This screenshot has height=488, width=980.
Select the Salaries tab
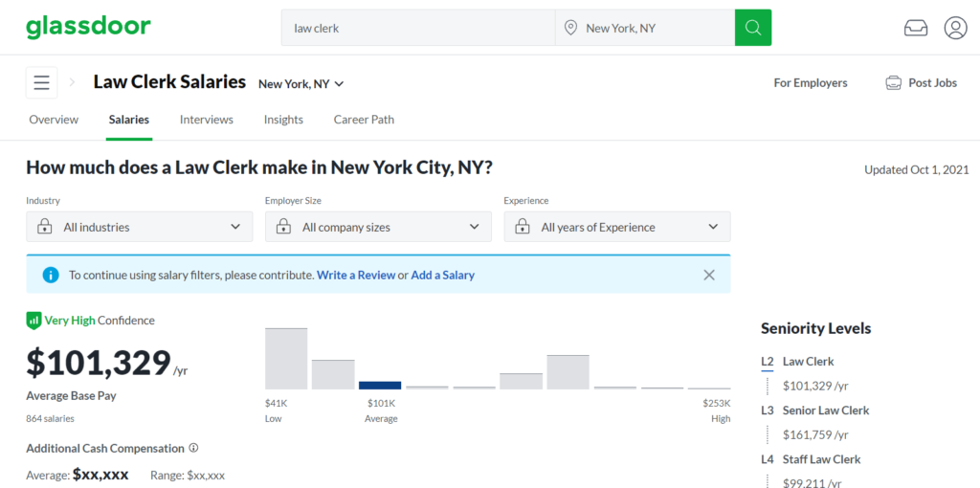coord(129,120)
